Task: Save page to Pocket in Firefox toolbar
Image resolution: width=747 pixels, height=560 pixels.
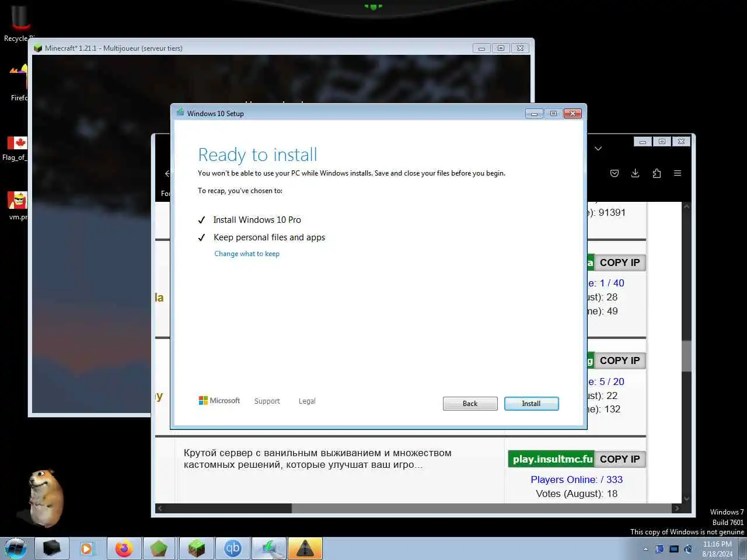Action: click(615, 173)
